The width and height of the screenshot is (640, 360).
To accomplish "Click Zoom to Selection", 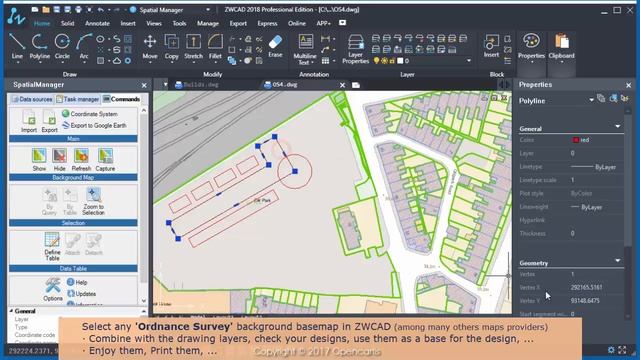I will coord(93,202).
